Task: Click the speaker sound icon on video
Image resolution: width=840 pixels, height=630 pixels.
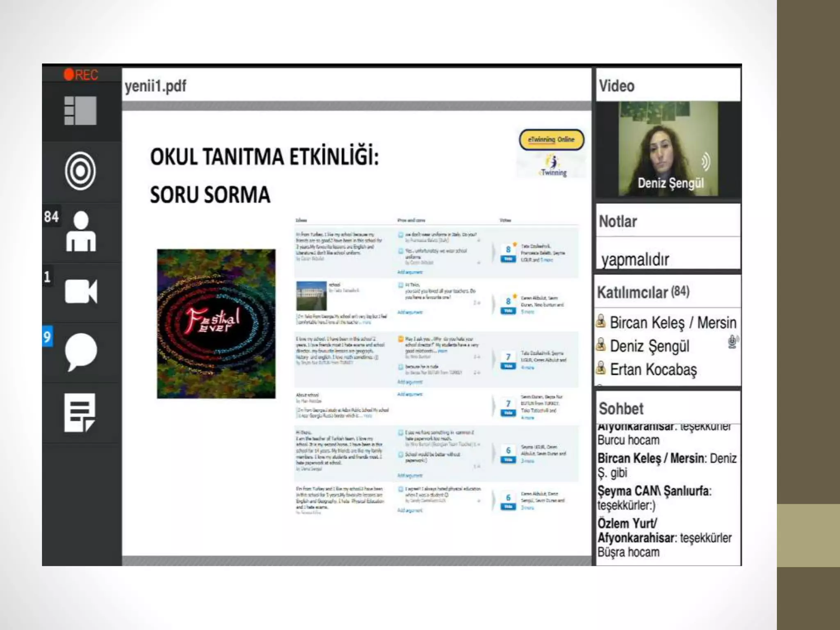Action: pyautogui.click(x=706, y=162)
